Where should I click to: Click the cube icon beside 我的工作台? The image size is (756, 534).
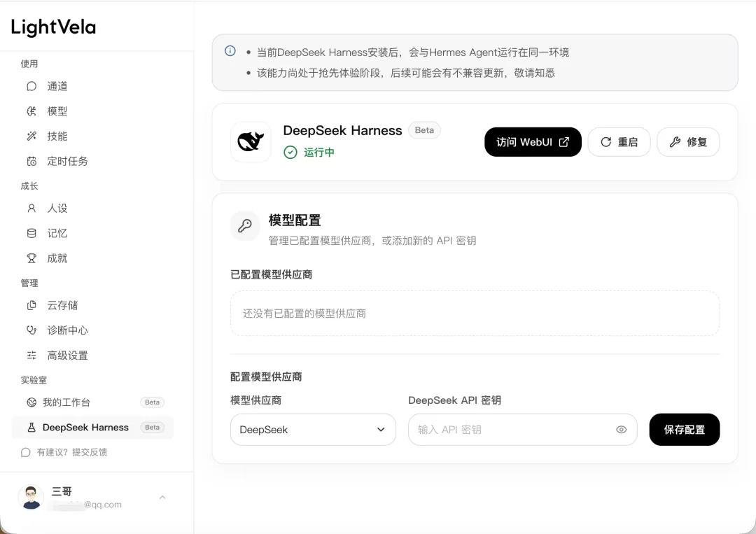pyautogui.click(x=31, y=402)
